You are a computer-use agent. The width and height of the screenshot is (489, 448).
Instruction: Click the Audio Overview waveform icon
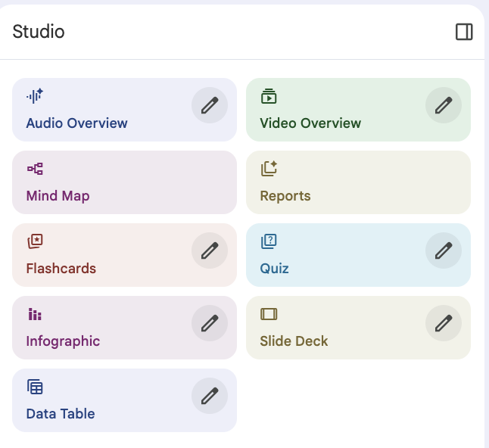click(35, 96)
